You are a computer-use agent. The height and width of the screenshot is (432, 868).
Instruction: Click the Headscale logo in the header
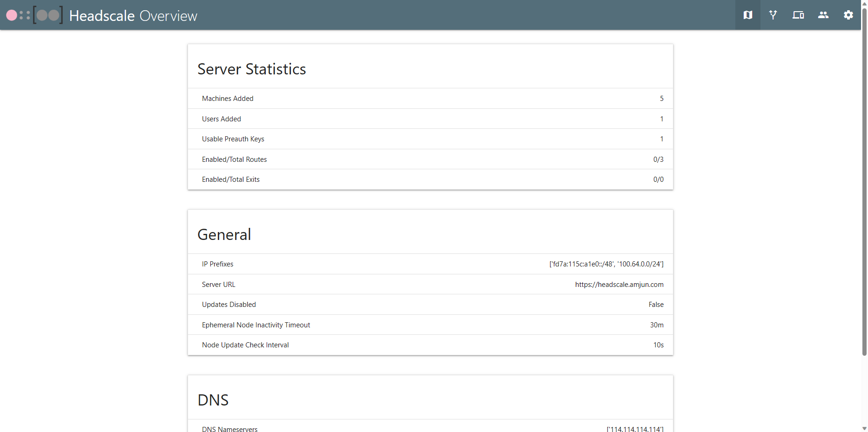34,15
